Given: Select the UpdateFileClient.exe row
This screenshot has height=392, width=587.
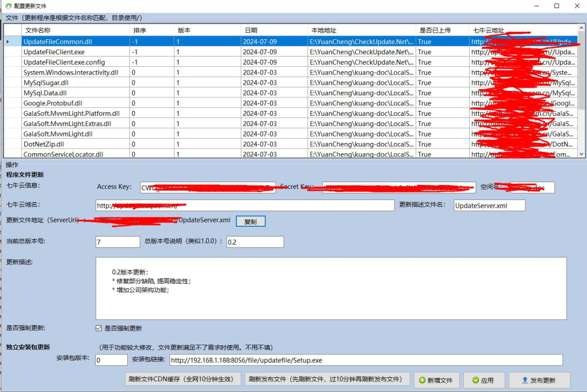Looking at the screenshot, I should coord(290,52).
